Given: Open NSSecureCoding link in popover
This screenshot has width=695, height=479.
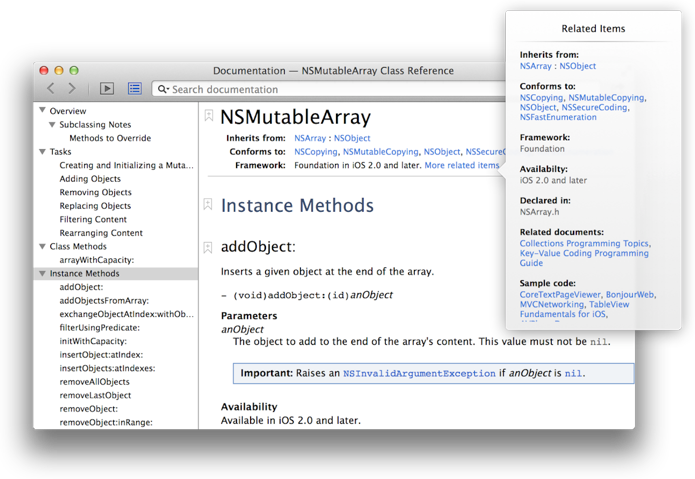Looking at the screenshot, I should coord(594,107).
